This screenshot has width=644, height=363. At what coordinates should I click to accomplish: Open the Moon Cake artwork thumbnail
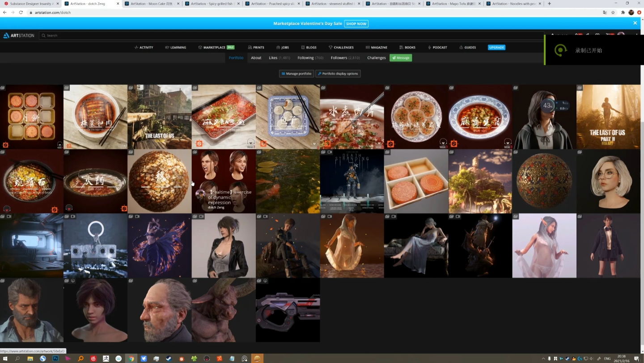click(31, 117)
